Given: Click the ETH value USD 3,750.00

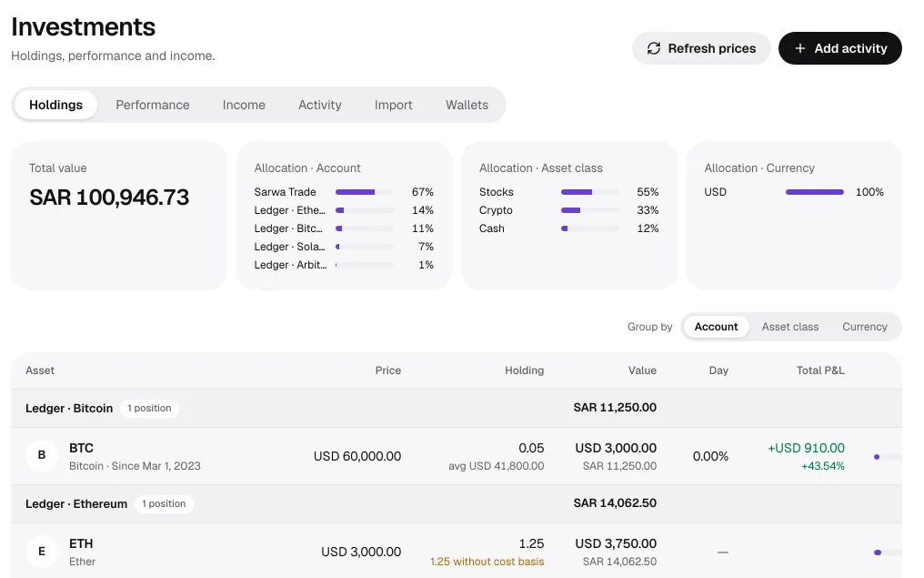Looking at the screenshot, I should click(616, 543).
